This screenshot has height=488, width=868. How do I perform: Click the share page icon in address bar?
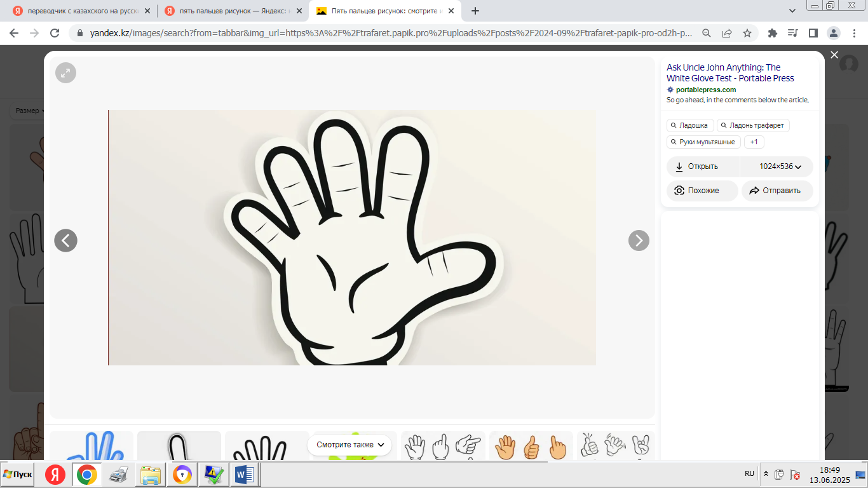[727, 33]
